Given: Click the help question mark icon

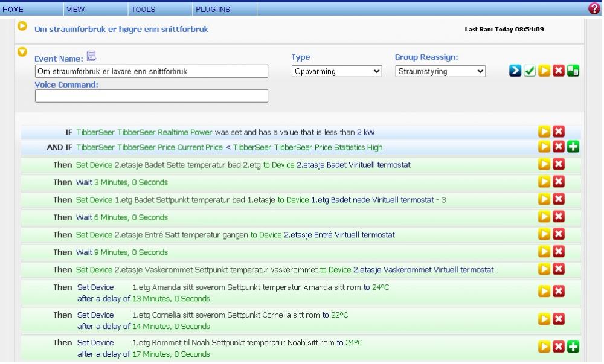Looking at the screenshot, I should pos(593,8).
